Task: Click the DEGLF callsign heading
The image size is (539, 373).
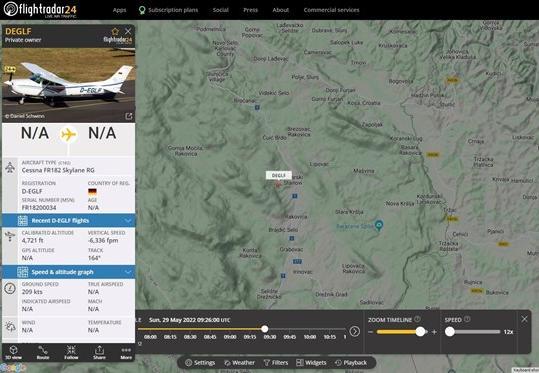Action: point(18,31)
